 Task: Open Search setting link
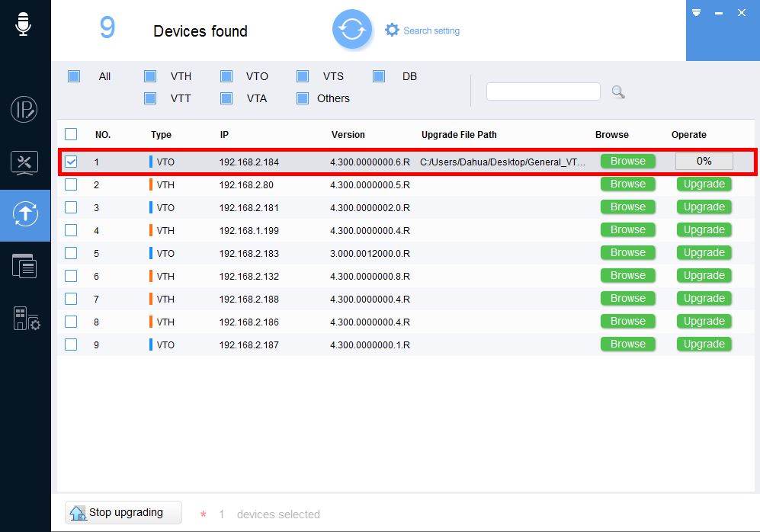[423, 30]
